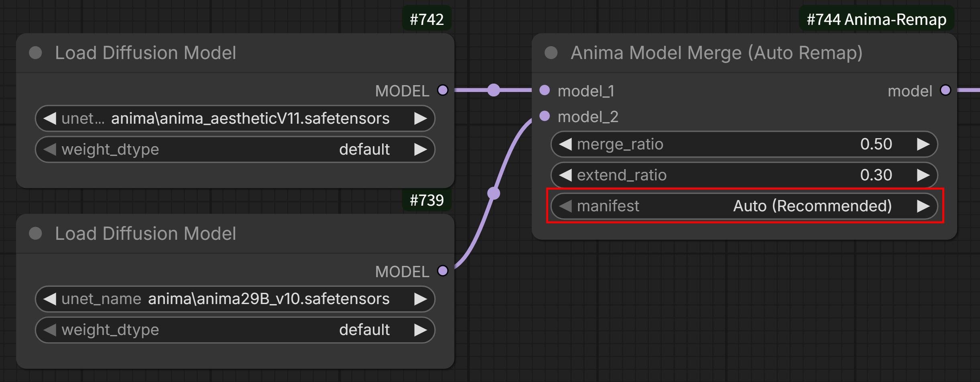Click the model_2 input socket
Viewport: 980px width, 382px height.
[x=545, y=116]
